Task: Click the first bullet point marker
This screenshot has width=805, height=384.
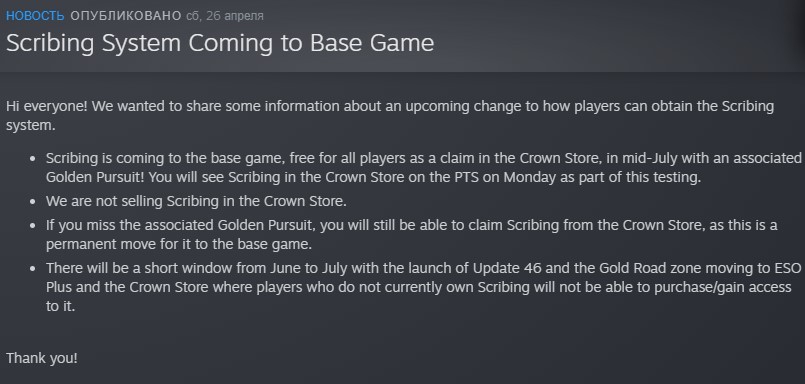Action: coord(33,159)
